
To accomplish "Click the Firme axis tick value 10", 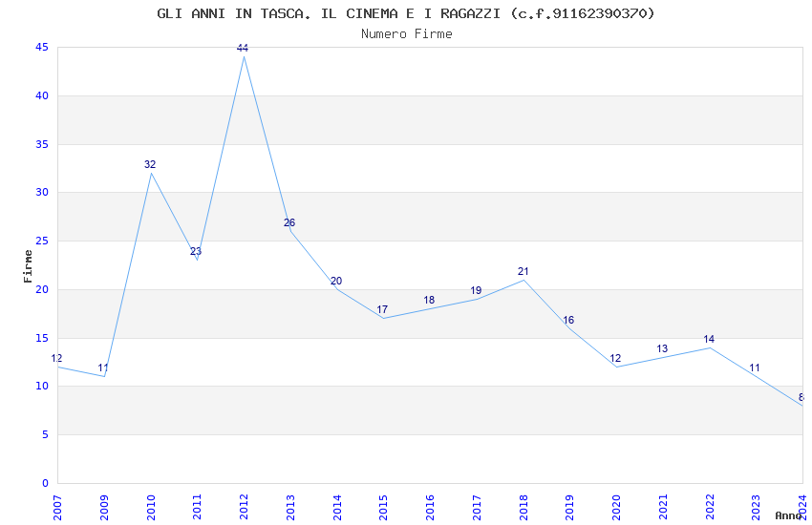I will [x=42, y=387].
